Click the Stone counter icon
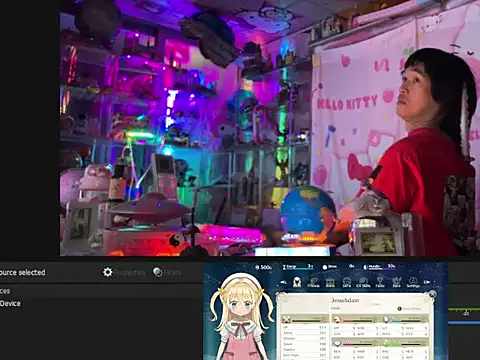Screen dimensions: 480x360 pyautogui.click(x=325, y=267)
